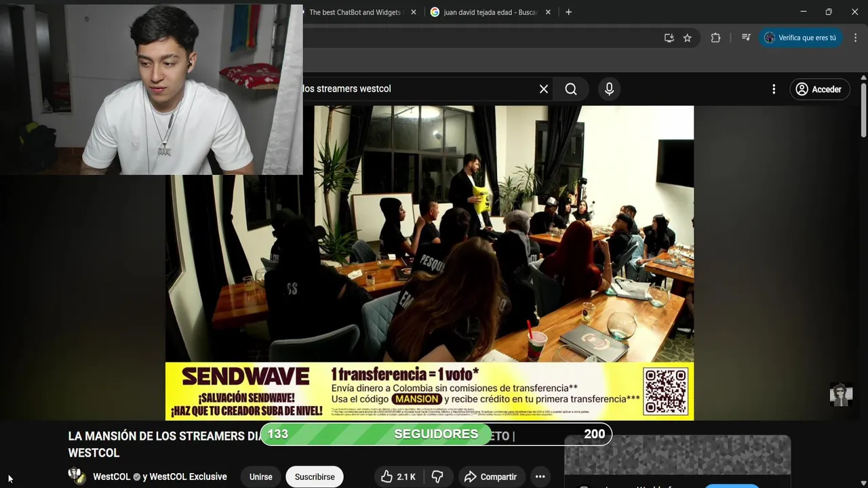Open WestCOL channel avatar

[x=77, y=476]
